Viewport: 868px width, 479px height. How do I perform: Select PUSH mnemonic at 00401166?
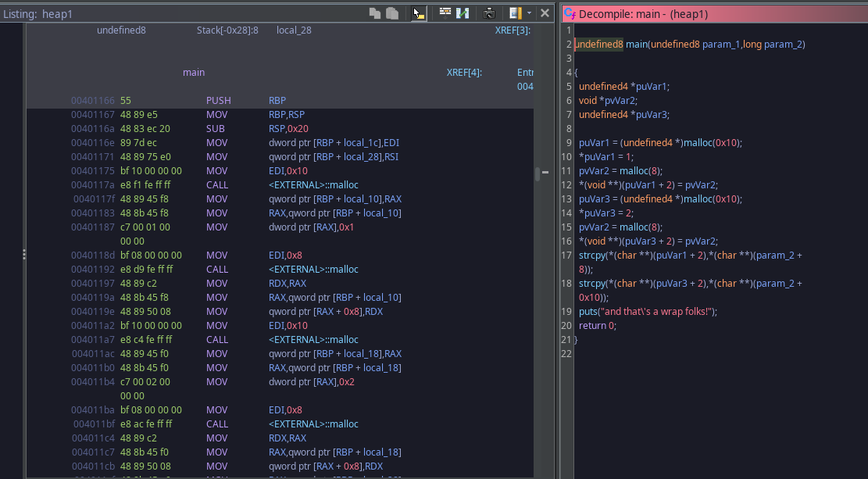click(218, 101)
